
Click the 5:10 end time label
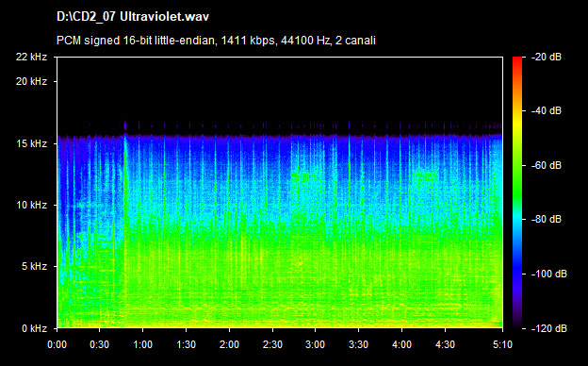point(502,344)
